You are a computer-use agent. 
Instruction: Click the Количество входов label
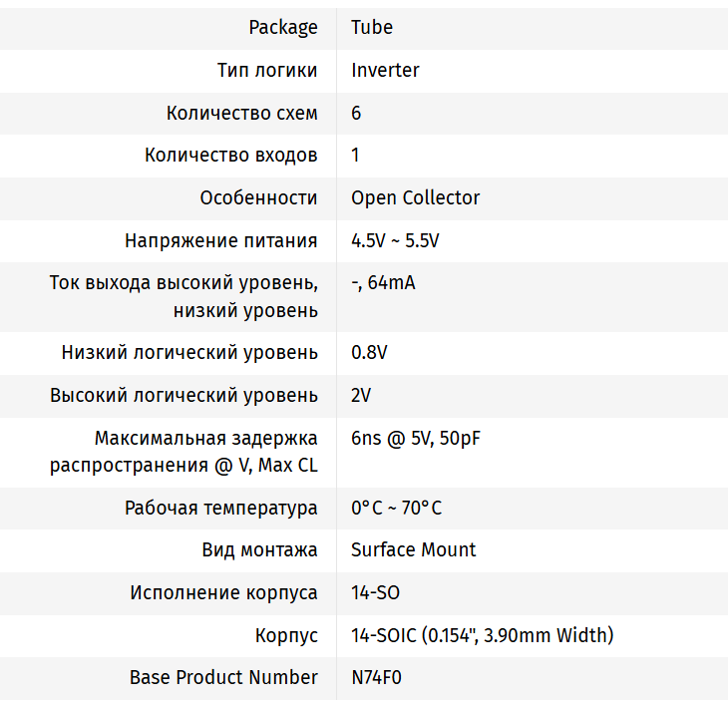click(x=231, y=156)
